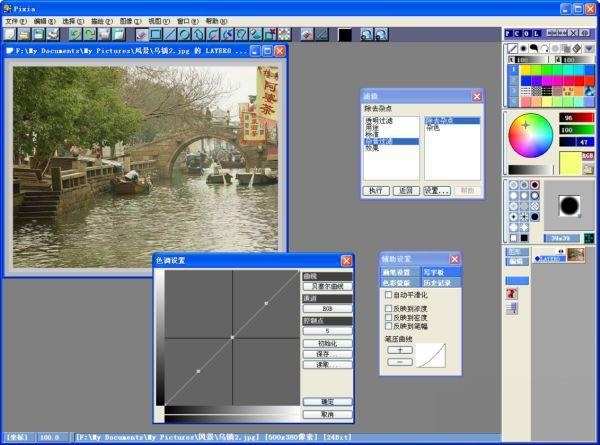The image size is (600, 445).
Task: Click the green Redo arrow icon
Action: tap(90, 35)
